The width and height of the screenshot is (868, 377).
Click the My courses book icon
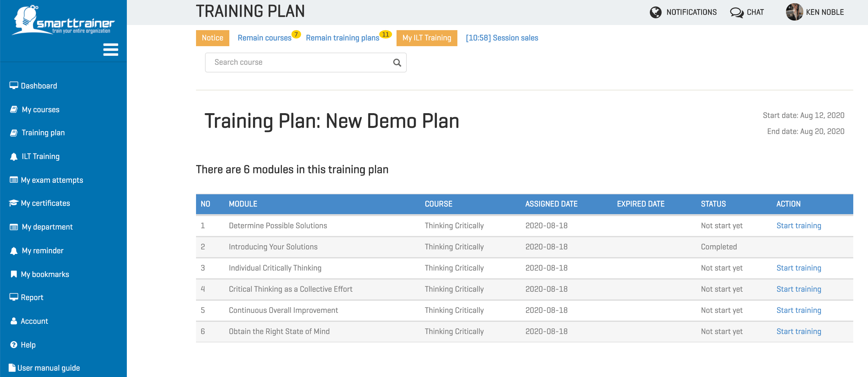tap(14, 109)
